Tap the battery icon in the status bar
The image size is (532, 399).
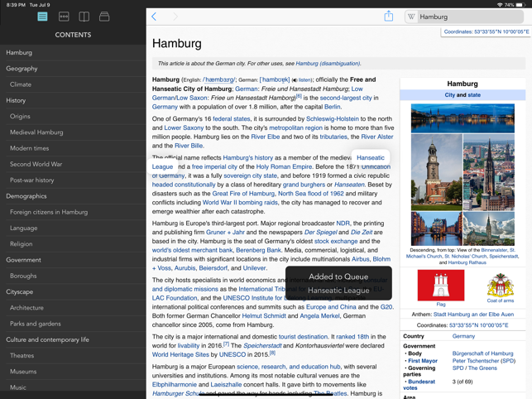(520, 5)
